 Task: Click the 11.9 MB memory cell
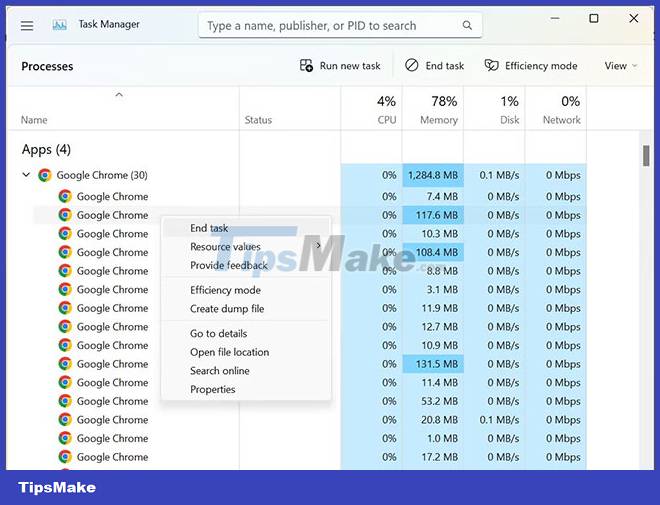click(433, 308)
